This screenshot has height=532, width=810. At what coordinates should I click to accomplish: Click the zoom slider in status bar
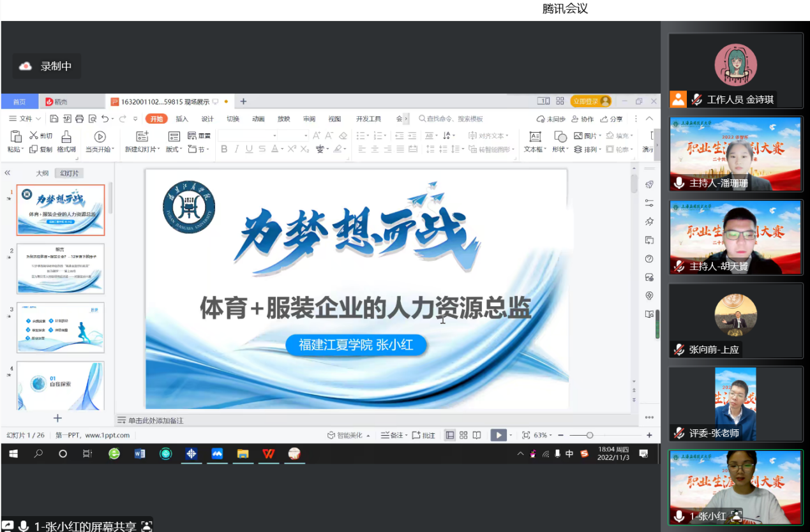coord(590,435)
